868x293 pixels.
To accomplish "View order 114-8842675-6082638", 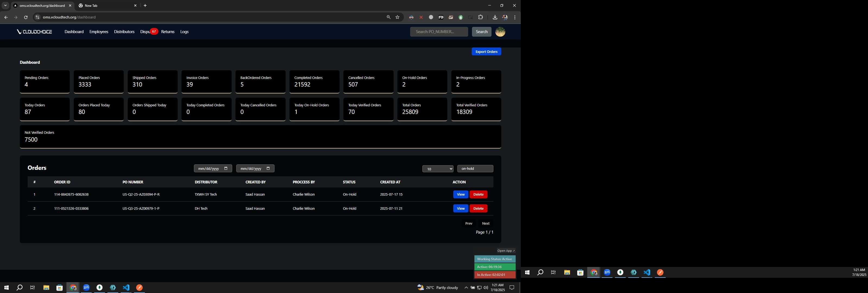I will [x=460, y=195].
